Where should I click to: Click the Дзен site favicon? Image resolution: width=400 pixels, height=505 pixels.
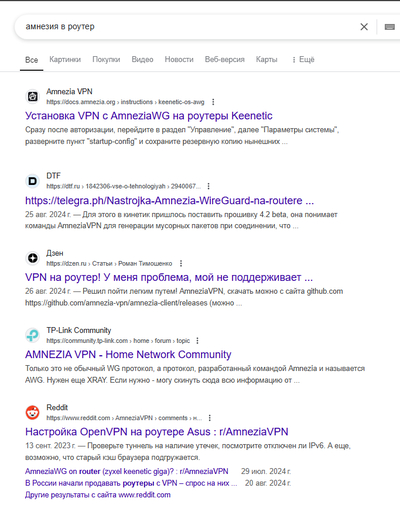point(33,258)
